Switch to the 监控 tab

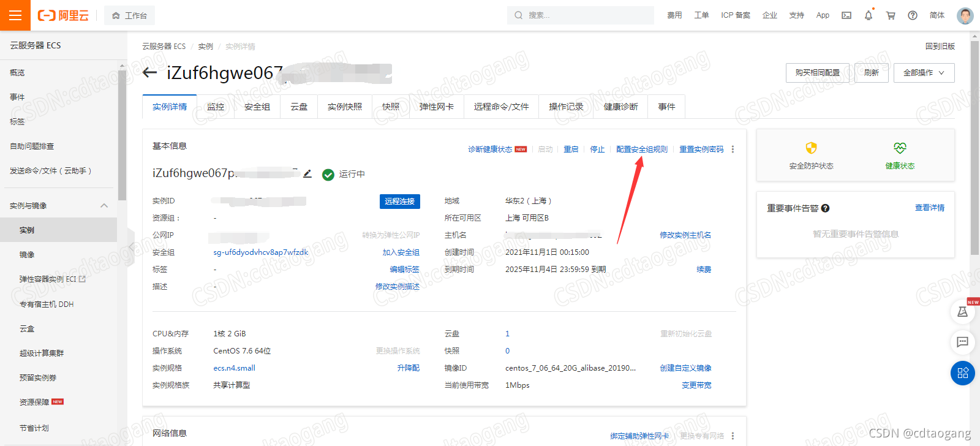tap(216, 107)
